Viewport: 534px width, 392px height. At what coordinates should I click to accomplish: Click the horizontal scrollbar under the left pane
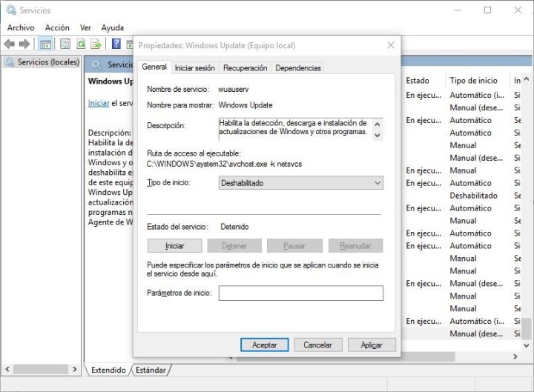(41, 368)
